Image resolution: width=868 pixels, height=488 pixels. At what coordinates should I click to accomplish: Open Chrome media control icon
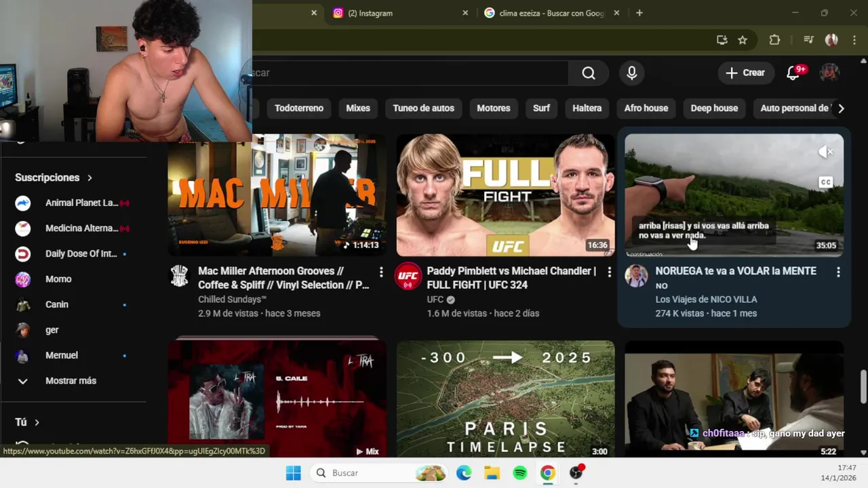[808, 40]
